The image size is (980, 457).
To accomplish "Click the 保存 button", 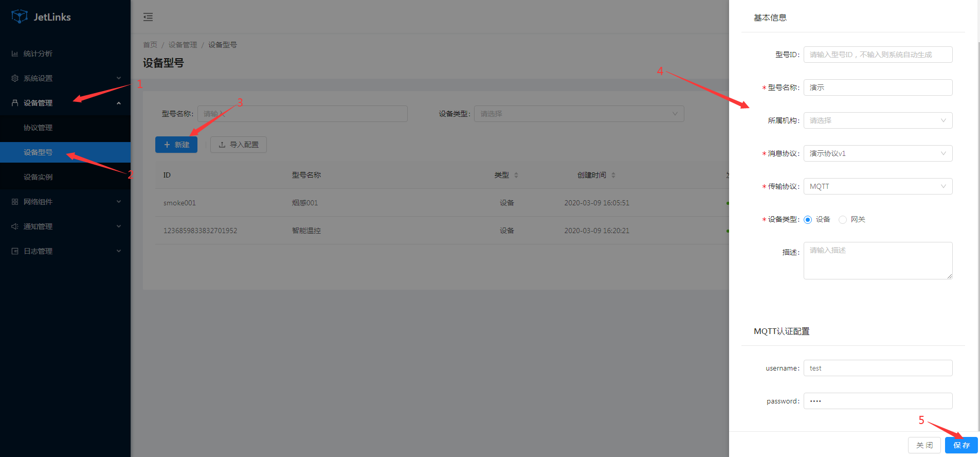I will (961, 445).
